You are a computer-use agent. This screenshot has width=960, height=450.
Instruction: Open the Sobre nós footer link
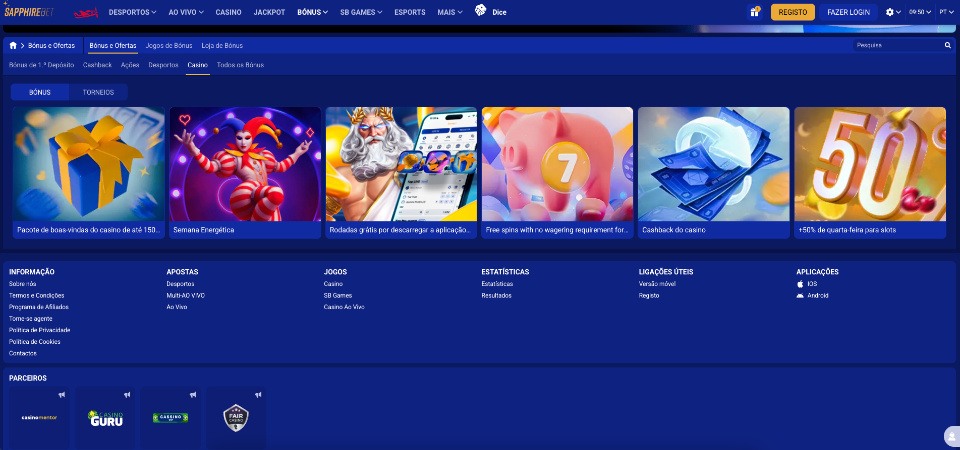[23, 284]
